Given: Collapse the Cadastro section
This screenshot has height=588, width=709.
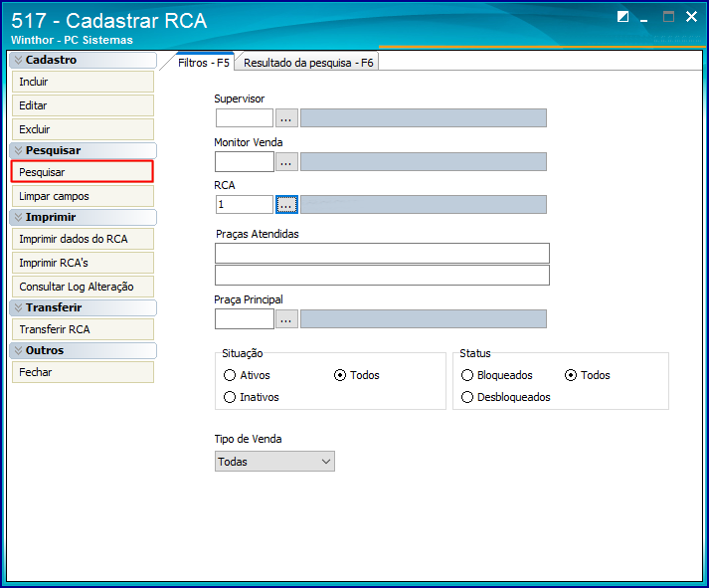Looking at the screenshot, I should pyautogui.click(x=83, y=60).
